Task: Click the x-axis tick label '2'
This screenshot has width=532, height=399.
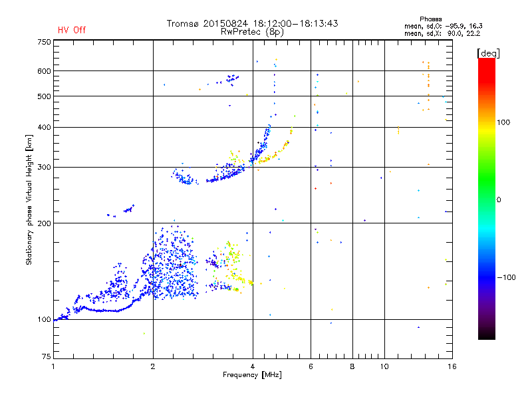Action: point(153,366)
